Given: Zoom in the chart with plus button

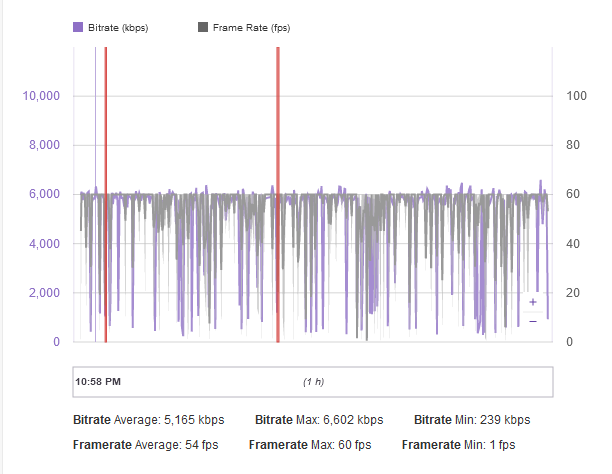Looking at the screenshot, I should click(533, 301).
